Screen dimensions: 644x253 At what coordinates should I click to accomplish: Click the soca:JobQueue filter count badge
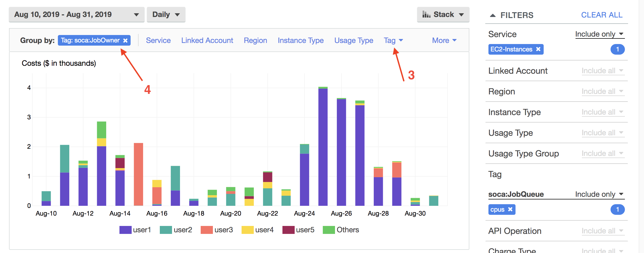pyautogui.click(x=617, y=210)
